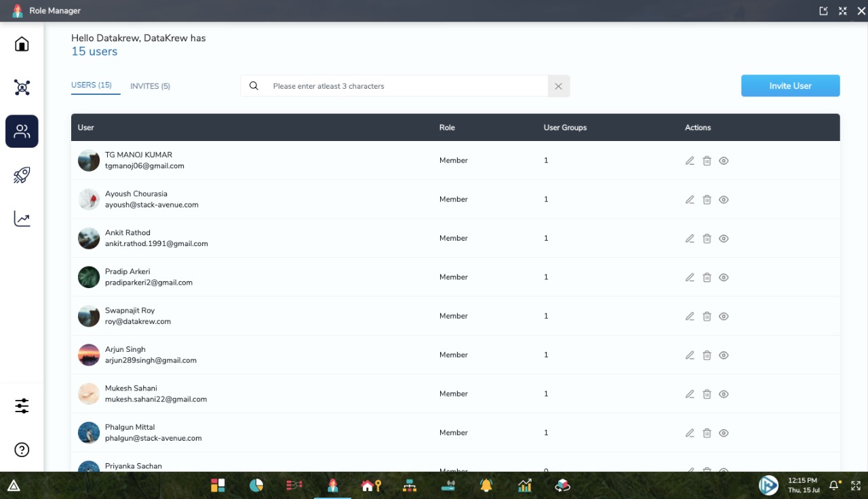Select the network connections sidebar icon

[x=22, y=87]
